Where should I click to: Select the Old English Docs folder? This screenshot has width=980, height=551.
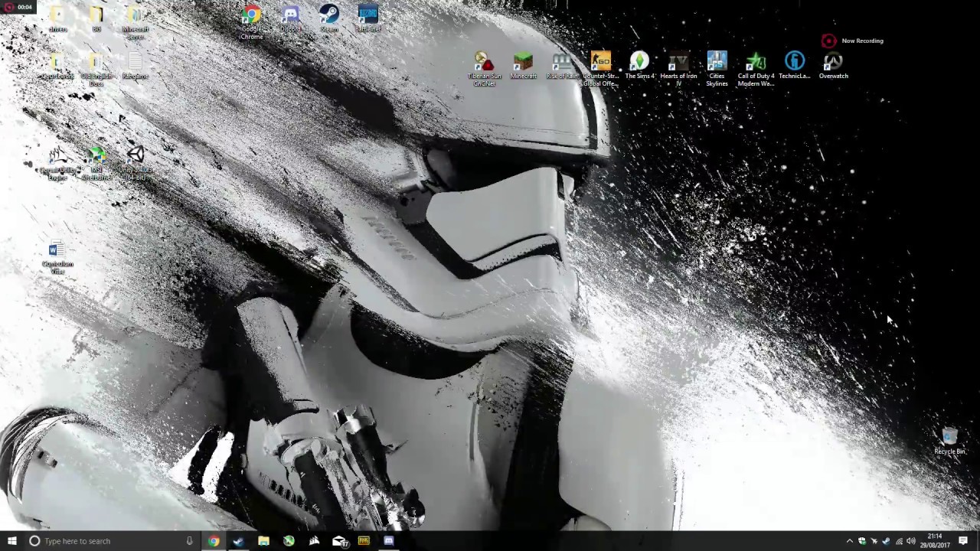(96, 69)
